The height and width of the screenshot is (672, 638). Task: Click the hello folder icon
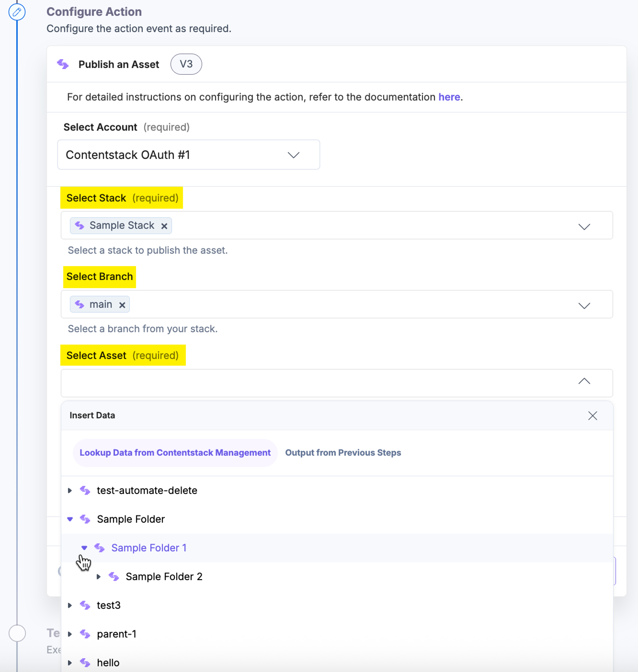pyautogui.click(x=85, y=663)
